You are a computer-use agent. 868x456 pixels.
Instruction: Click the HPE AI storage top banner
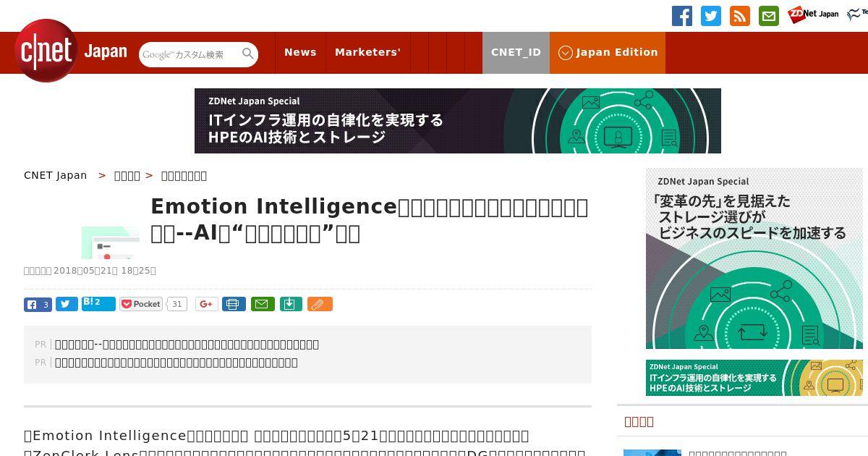[x=458, y=121]
